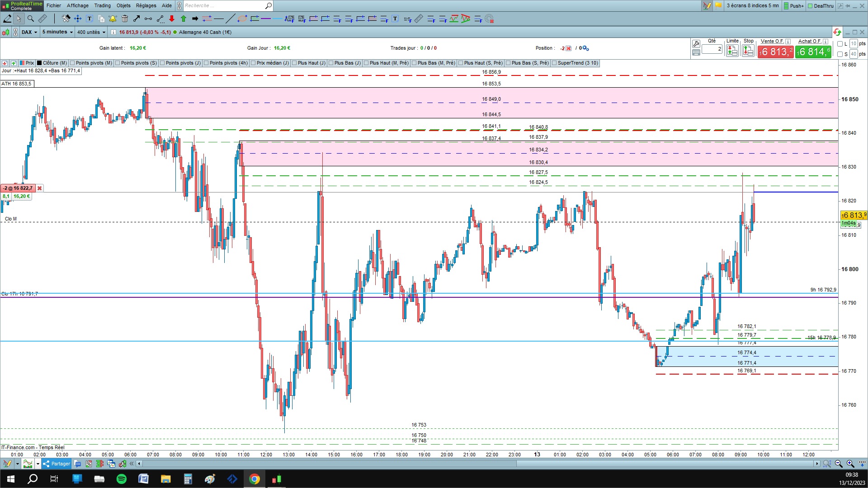
Task: Select the green up arrow drawing tool
Action: tap(184, 19)
